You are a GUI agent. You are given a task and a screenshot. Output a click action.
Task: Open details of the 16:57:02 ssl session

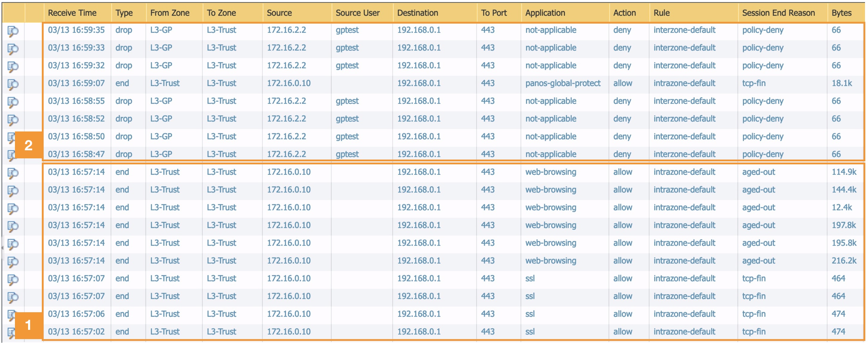[13, 332]
